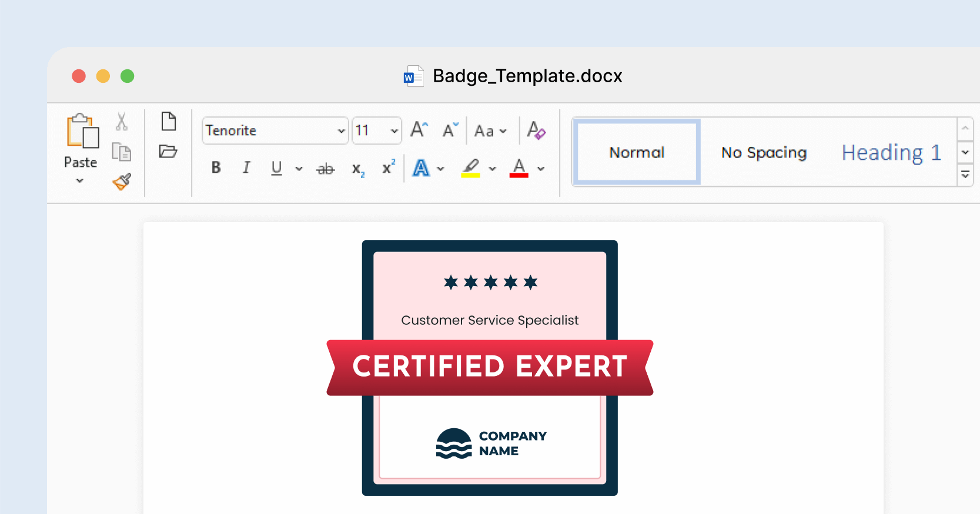Apply the No Spacing style

764,153
